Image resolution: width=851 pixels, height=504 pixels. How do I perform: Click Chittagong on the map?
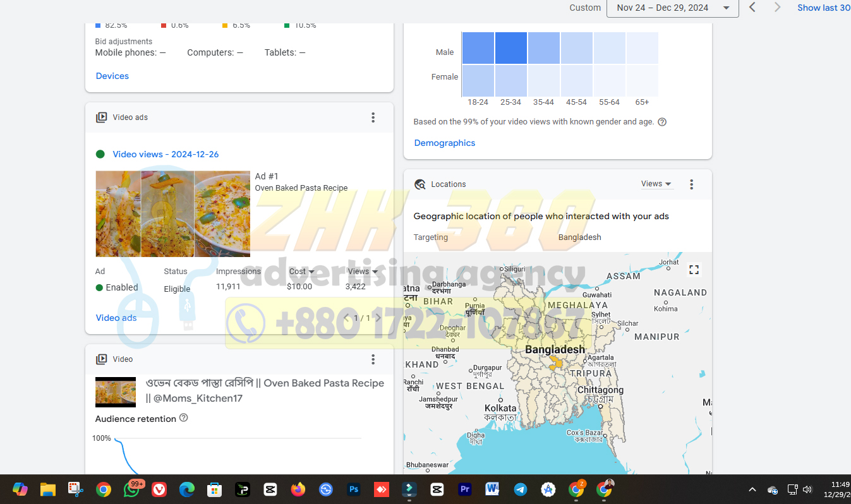pyautogui.click(x=600, y=390)
